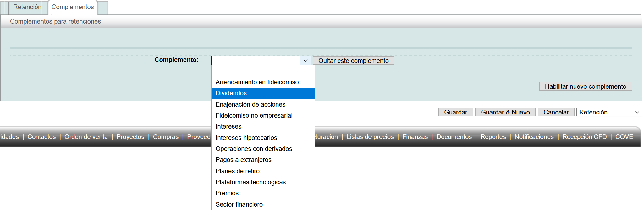Viewport: 644px width, 211px height.
Task: Click the Cancelar button
Action: pyautogui.click(x=556, y=112)
